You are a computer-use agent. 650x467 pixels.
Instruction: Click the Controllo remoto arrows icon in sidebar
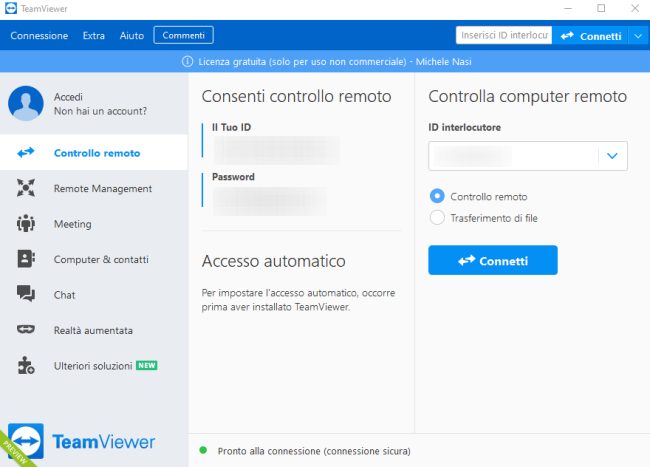click(26, 153)
